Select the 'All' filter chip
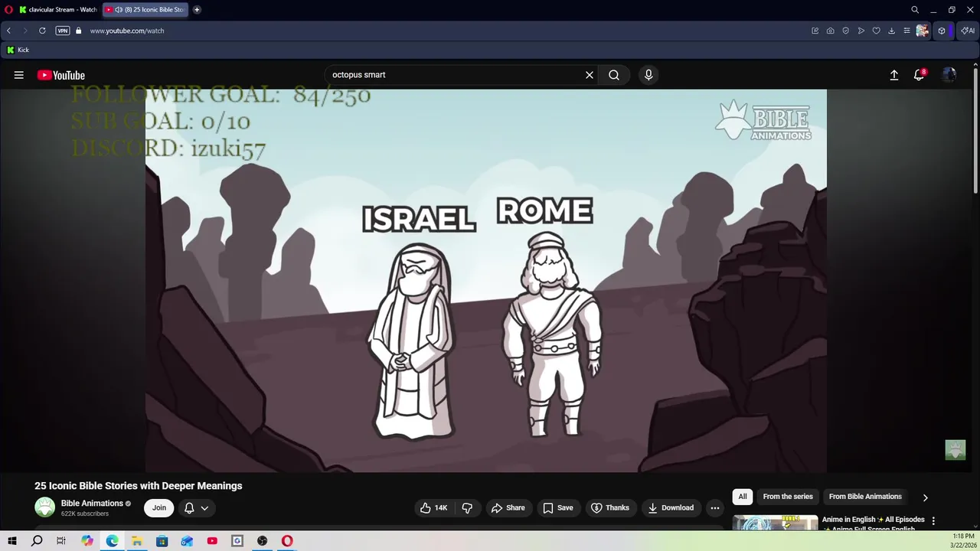This screenshot has width=980, height=551. [x=743, y=497]
